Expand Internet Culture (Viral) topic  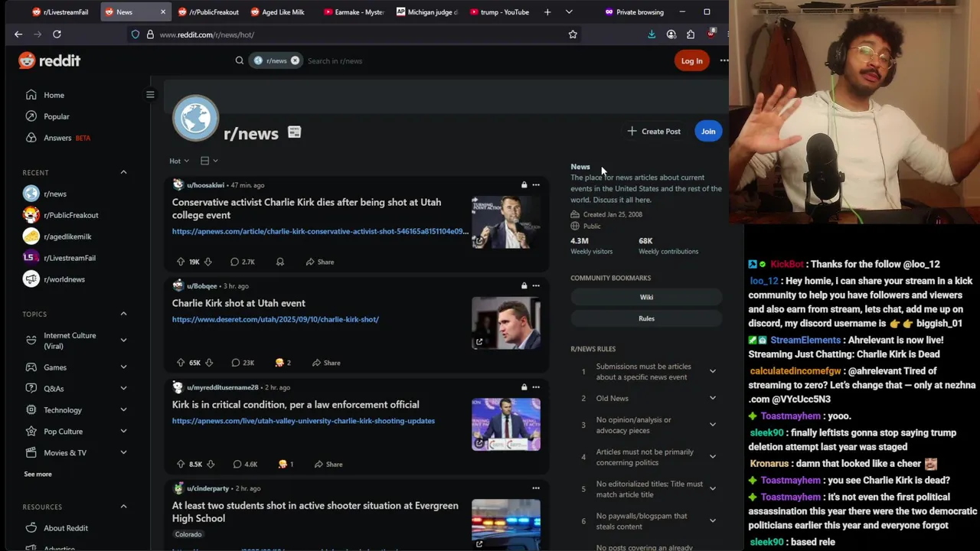coord(123,340)
